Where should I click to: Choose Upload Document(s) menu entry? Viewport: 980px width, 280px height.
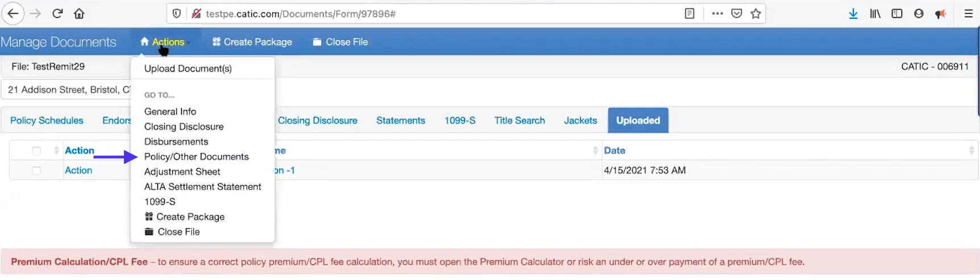point(188,68)
